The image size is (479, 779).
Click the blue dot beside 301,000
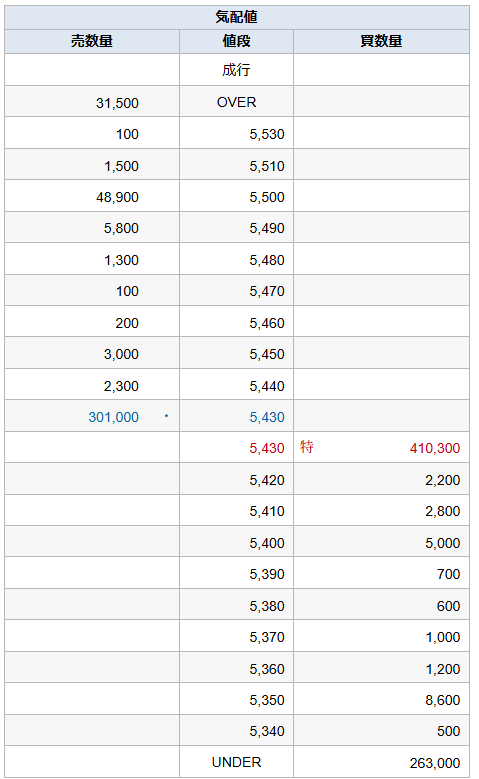[166, 416]
